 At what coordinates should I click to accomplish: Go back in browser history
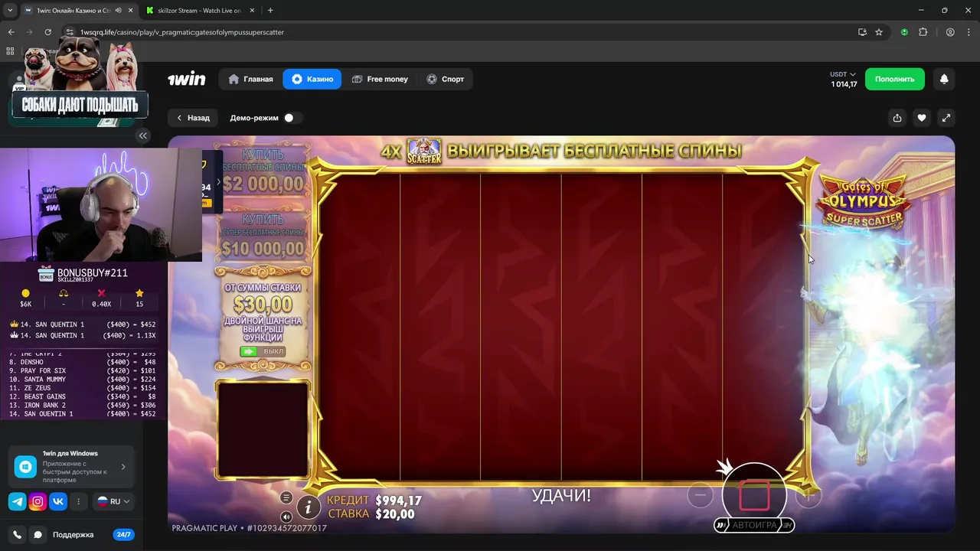11,32
